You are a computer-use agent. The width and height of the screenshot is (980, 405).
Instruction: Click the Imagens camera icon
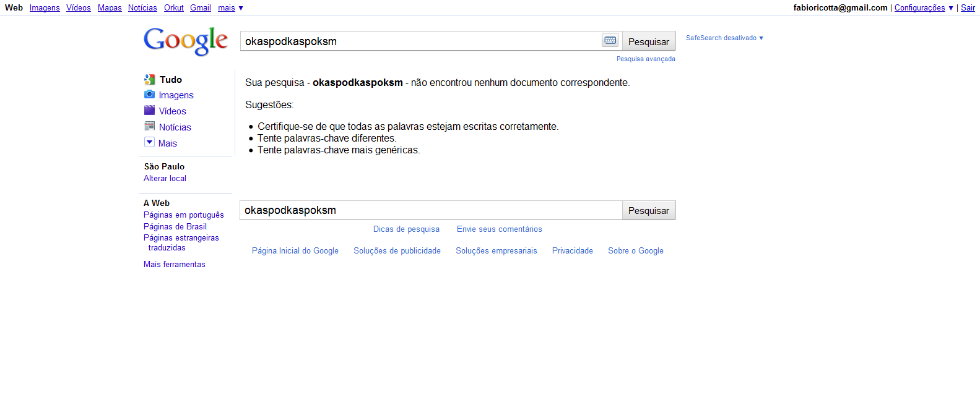point(149,95)
